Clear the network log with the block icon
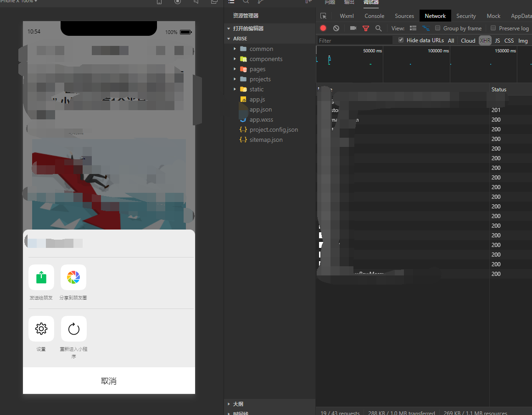Screen dimensions: 532x415 coord(336,28)
